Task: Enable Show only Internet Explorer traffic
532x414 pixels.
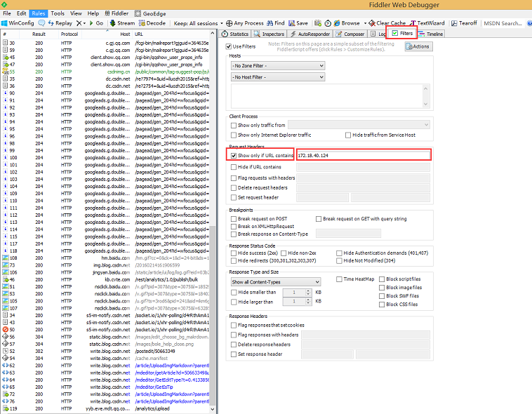Action: point(234,135)
